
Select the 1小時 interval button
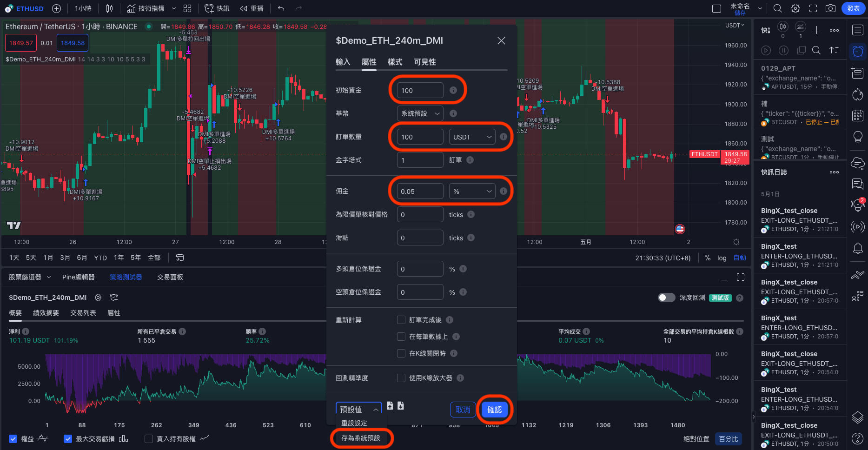[x=83, y=8]
